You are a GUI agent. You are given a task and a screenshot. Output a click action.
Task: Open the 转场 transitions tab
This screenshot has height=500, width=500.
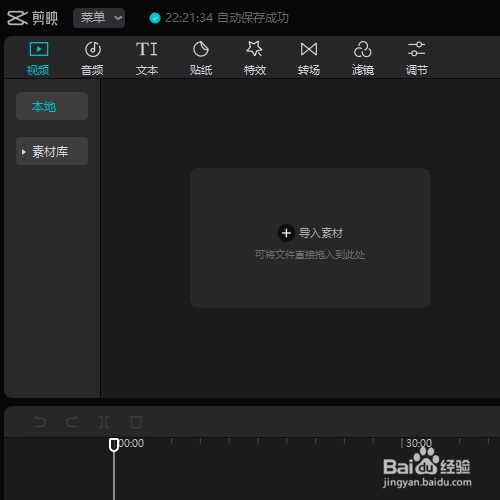[309, 59]
